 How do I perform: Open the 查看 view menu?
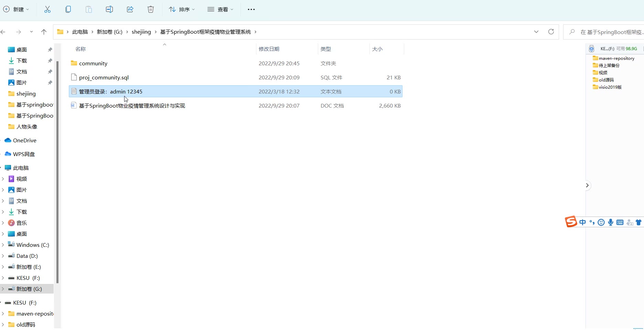221,9
